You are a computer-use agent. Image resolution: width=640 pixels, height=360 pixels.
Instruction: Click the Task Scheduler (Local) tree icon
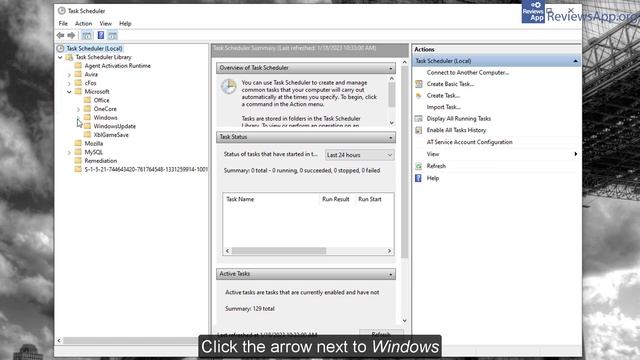click(x=60, y=49)
